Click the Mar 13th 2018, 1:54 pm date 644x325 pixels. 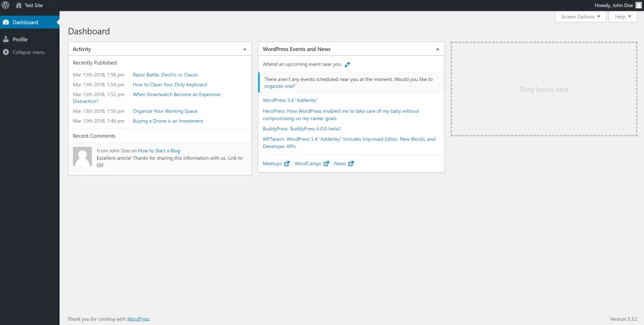99,85
